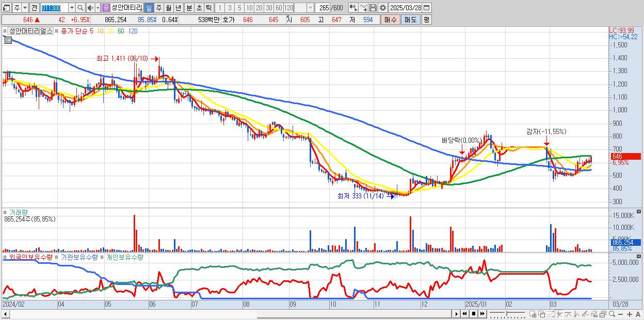Viewport: 644px width, 320px height.
Task: Select the 120 interval button
Action: click(288, 8)
